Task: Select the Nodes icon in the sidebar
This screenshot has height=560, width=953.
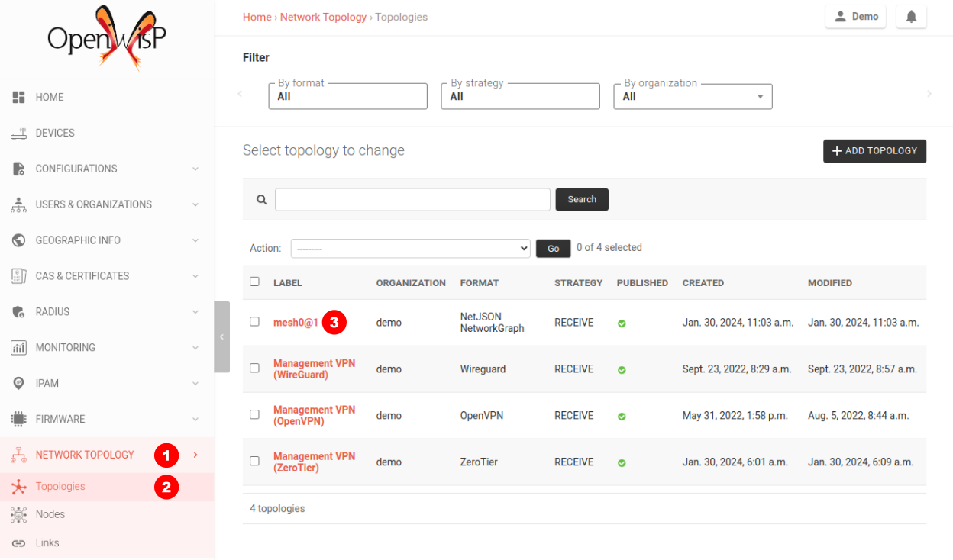Action: (18, 514)
